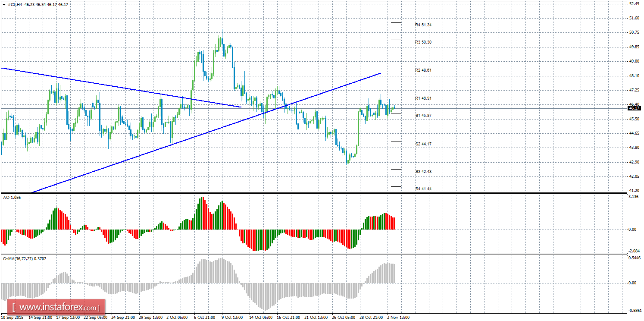Image resolution: width=644 pixels, height=321 pixels.
Task: Click the 3.136 AO scale value
Action: coord(633,197)
